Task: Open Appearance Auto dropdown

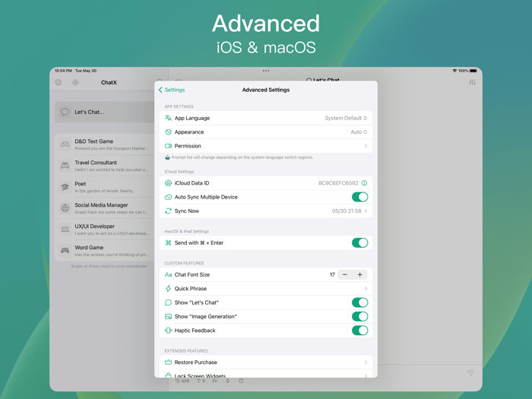Action: [359, 132]
